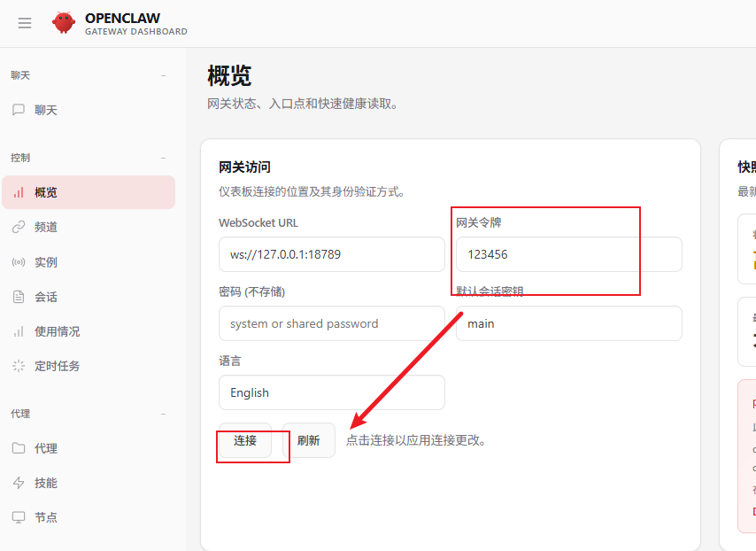Viewport: 756px width, 551px height.
Task: Collapse the 聊天 sidebar section
Action: tap(163, 76)
